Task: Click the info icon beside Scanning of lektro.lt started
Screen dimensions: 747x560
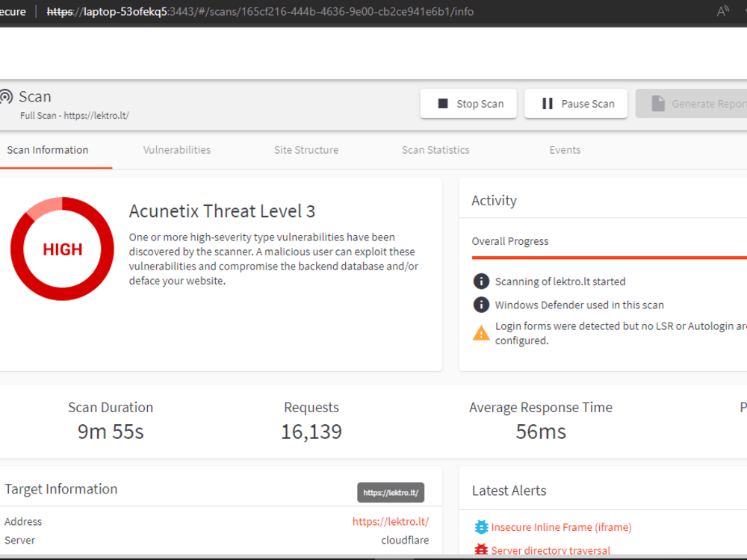Action: coord(481,281)
